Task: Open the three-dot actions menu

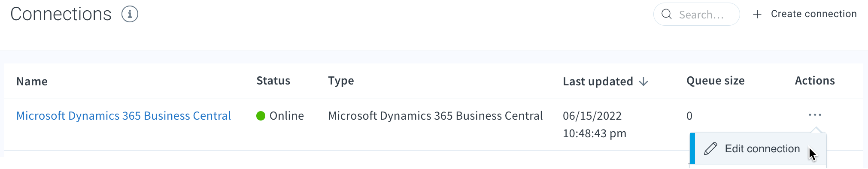Action: (x=815, y=115)
